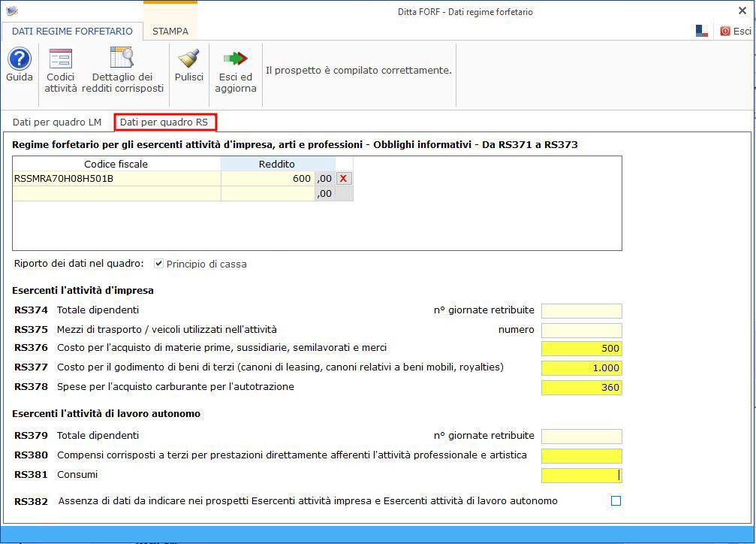Click the Pulisci broom icon
Image resolution: width=756 pixels, height=544 pixels.
coord(188,59)
